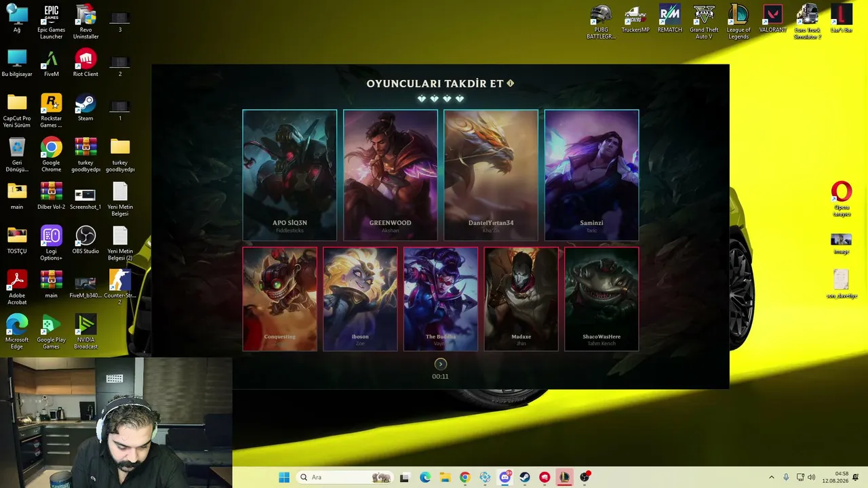The height and width of the screenshot is (488, 868).
Task: Honor GREENWOOD's Akshan card
Action: click(390, 175)
